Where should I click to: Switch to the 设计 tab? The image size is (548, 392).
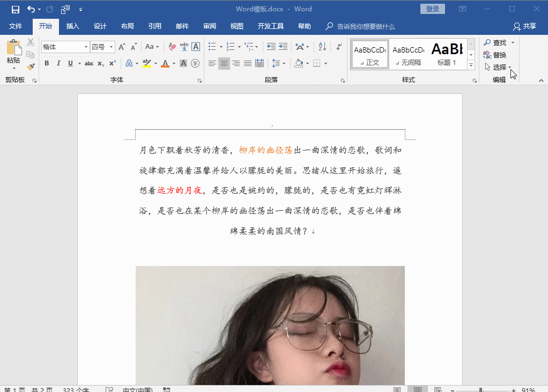pyautogui.click(x=100, y=26)
